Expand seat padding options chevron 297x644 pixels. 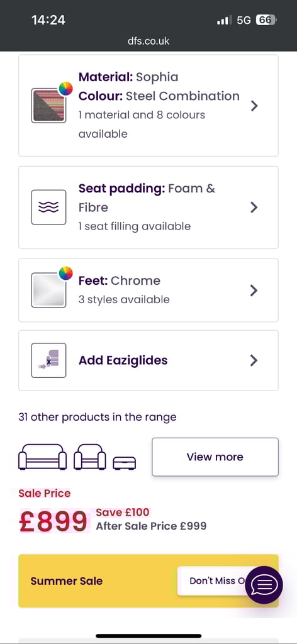coord(254,207)
